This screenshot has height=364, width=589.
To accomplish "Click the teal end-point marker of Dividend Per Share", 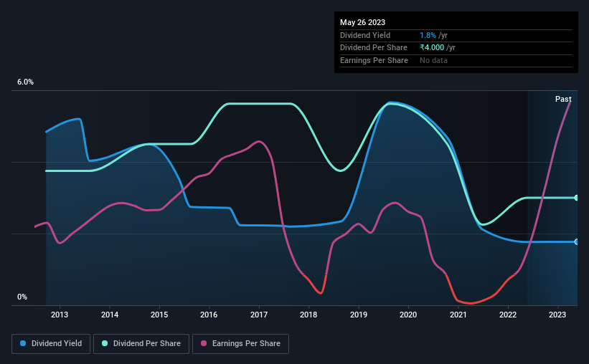I will tap(577, 198).
